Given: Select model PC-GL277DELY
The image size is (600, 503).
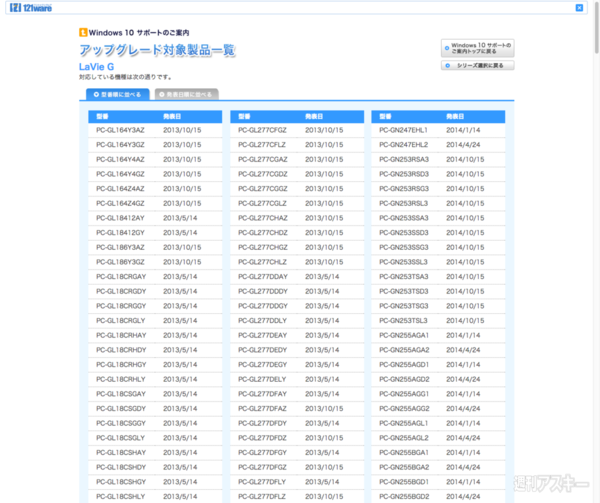Looking at the screenshot, I should pos(262,379).
